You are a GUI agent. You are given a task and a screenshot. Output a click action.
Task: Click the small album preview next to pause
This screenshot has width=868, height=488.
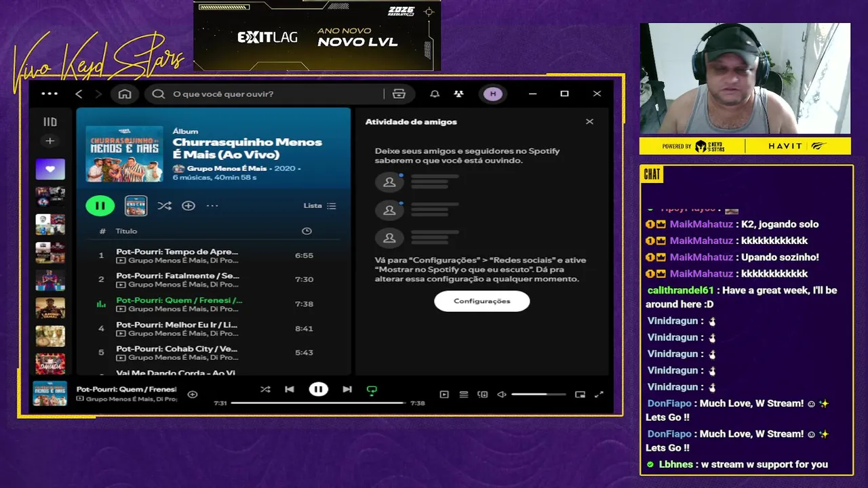coord(136,205)
